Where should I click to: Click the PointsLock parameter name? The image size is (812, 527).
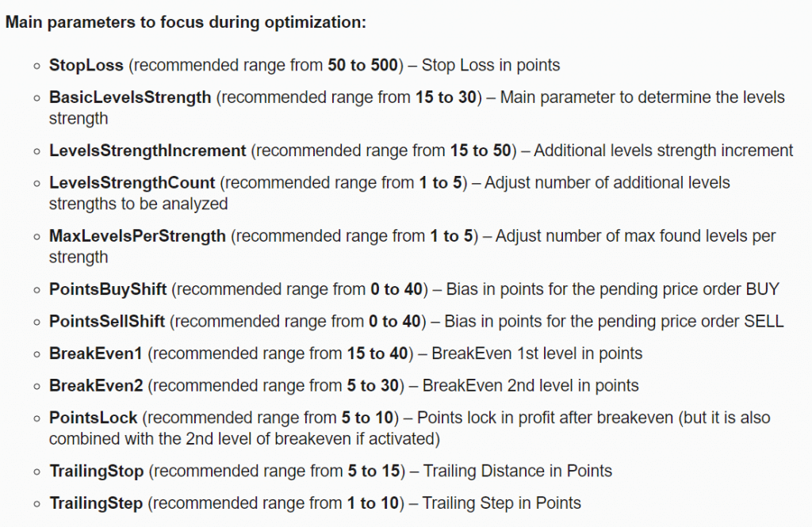coord(94,418)
